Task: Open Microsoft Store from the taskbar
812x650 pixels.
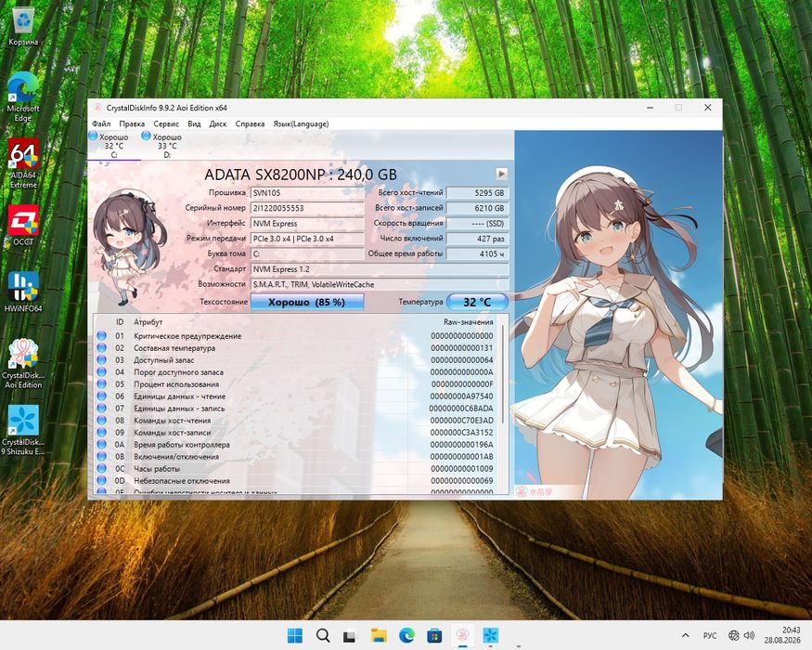Action: pos(434,635)
